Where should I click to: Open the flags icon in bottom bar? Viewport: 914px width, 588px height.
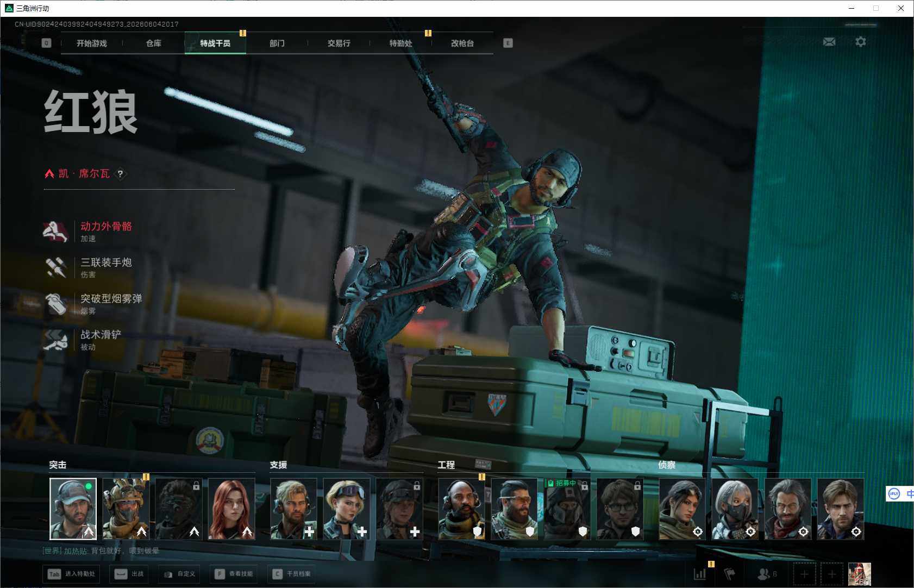click(x=730, y=574)
